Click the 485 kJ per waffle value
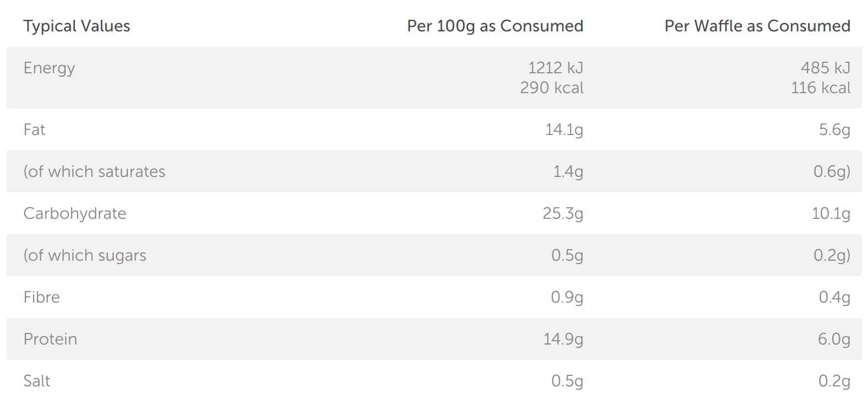 pos(825,68)
